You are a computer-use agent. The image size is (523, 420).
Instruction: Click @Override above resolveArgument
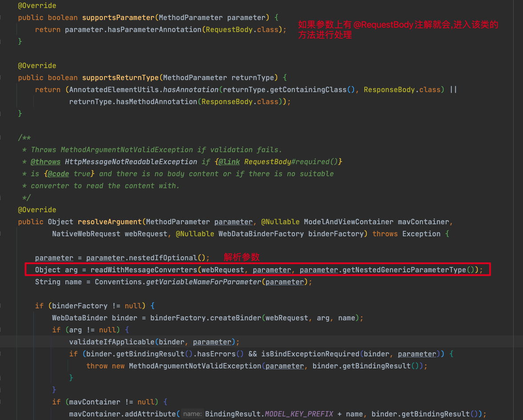tap(37, 210)
